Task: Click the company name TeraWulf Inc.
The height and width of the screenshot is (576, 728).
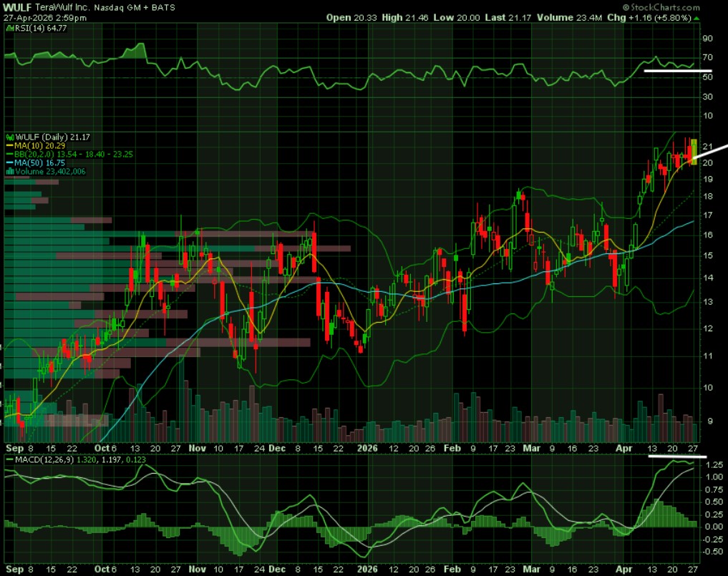Action: tap(63, 7)
